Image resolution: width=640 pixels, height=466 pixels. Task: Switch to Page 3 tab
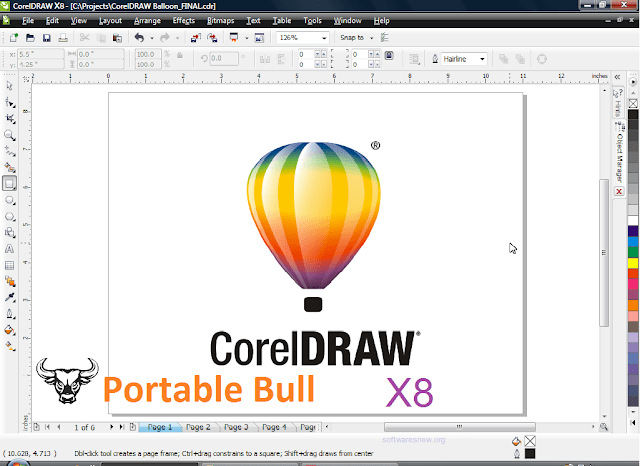(236, 427)
